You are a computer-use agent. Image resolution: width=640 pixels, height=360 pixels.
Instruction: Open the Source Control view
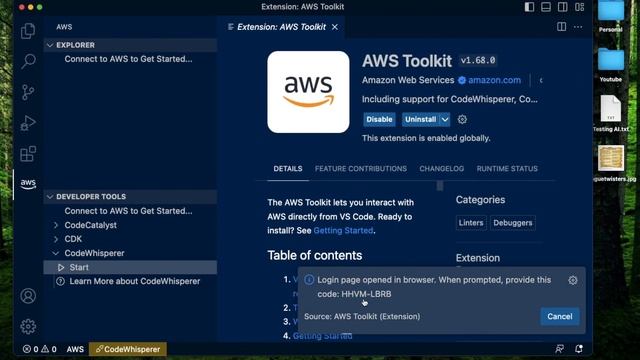(x=28, y=92)
